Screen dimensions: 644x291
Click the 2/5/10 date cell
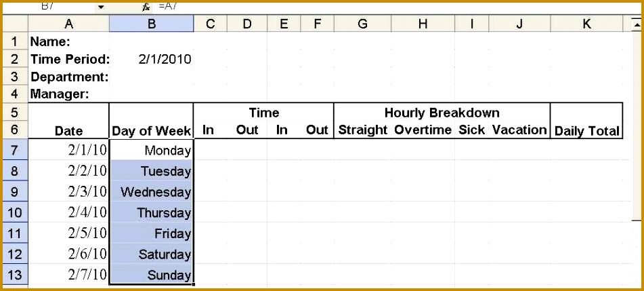tap(69, 233)
